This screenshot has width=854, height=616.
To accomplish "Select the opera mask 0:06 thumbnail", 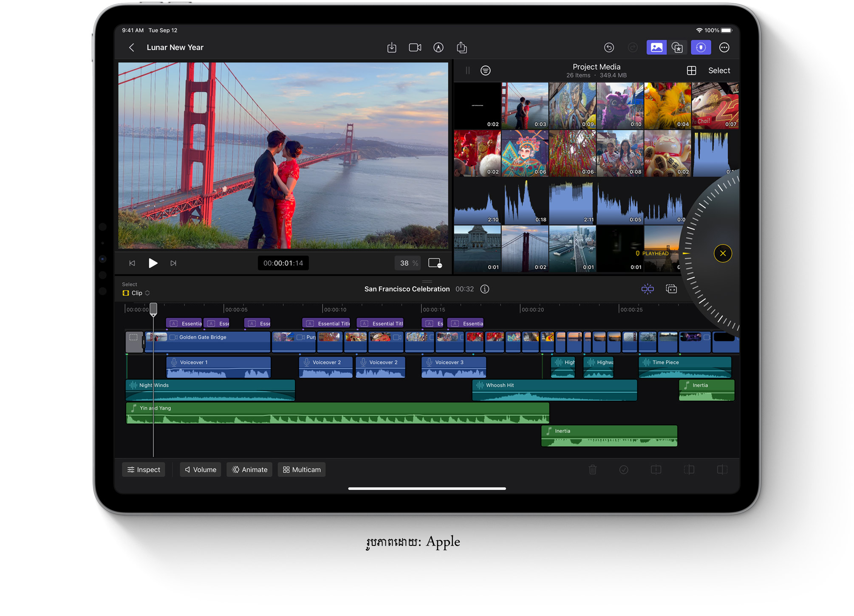I will tap(525, 153).
